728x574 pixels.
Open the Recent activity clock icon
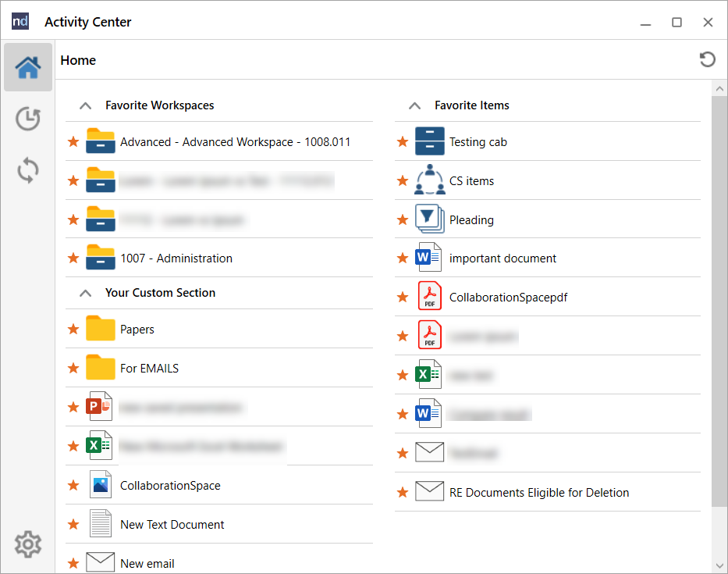coord(27,119)
